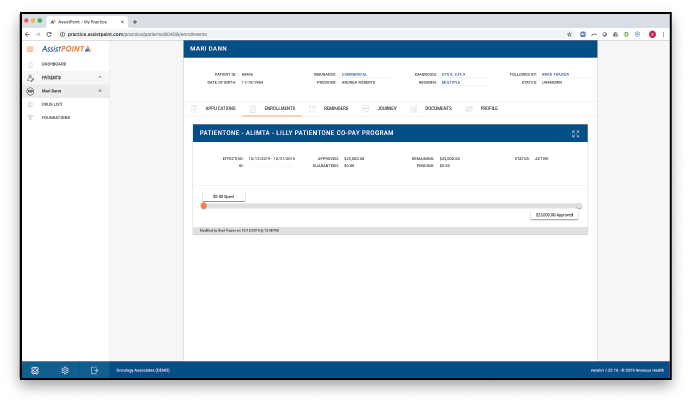Open the Dashboard from the sidebar
Image resolution: width=692 pixels, height=406 pixels.
click(x=53, y=64)
